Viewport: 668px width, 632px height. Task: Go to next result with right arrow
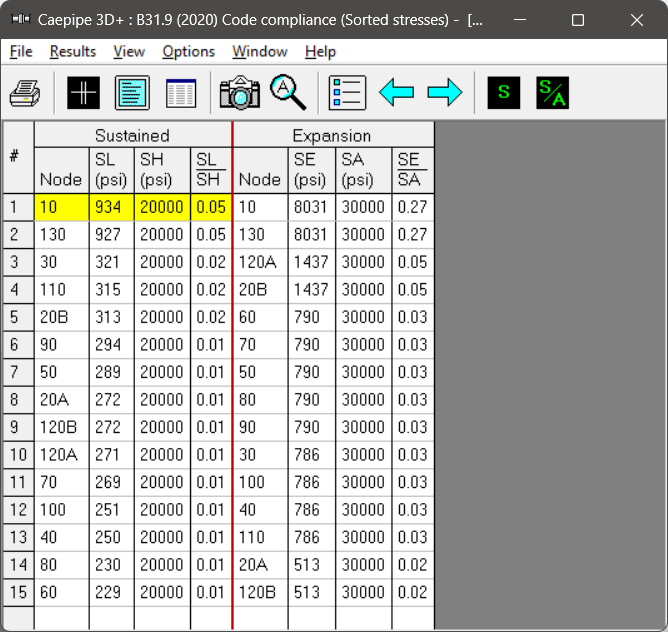coord(445,93)
